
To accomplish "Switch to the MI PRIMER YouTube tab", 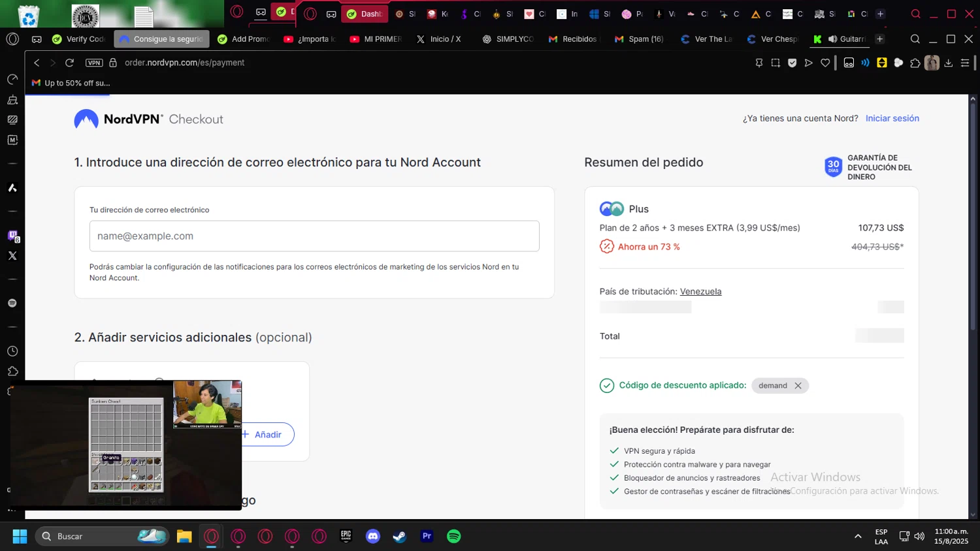I will pyautogui.click(x=376, y=39).
